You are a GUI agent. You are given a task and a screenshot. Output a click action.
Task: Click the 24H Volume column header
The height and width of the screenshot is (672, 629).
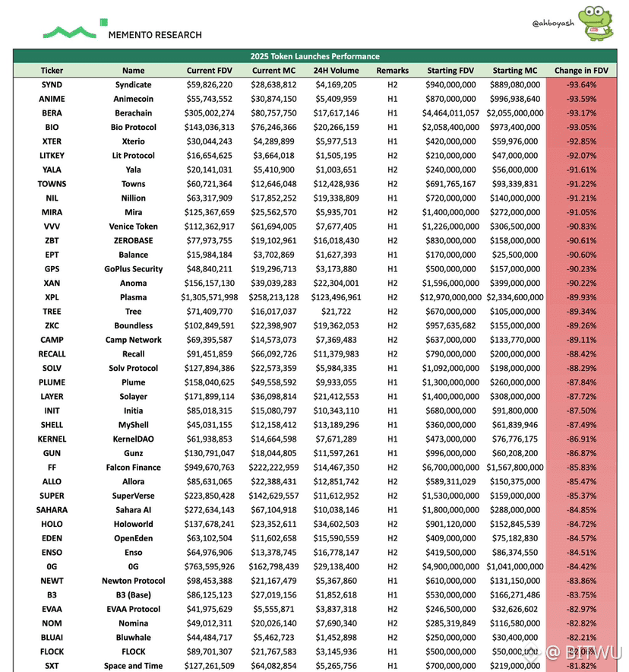click(336, 71)
